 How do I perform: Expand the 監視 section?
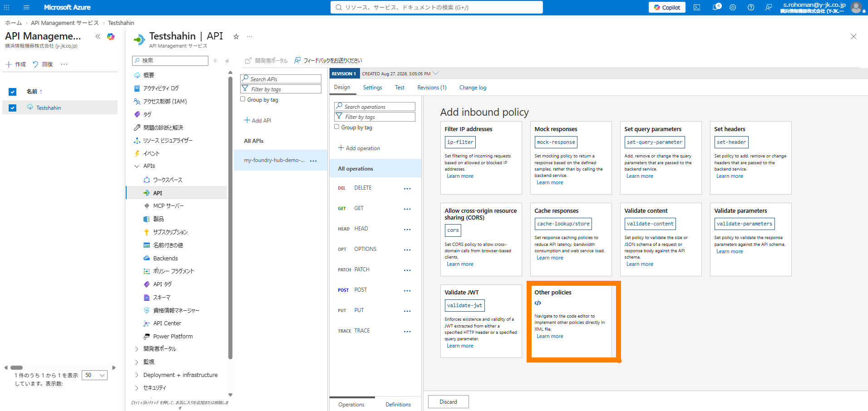click(x=137, y=362)
